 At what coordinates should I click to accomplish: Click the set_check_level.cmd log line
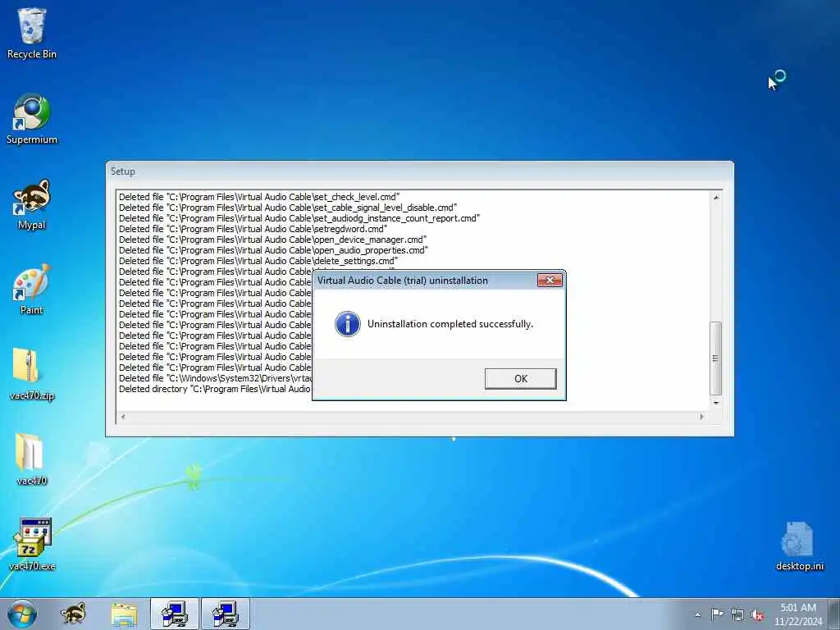(259, 197)
